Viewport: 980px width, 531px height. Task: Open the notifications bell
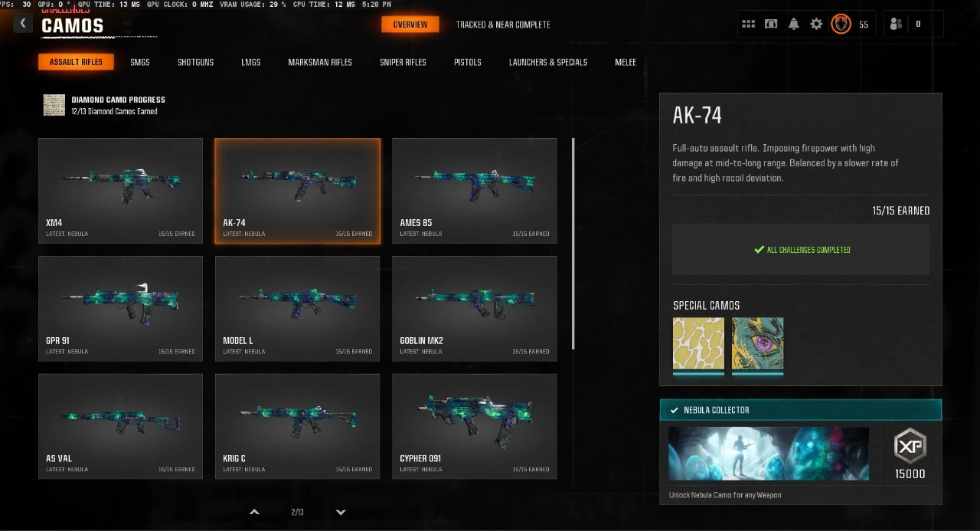(x=794, y=25)
